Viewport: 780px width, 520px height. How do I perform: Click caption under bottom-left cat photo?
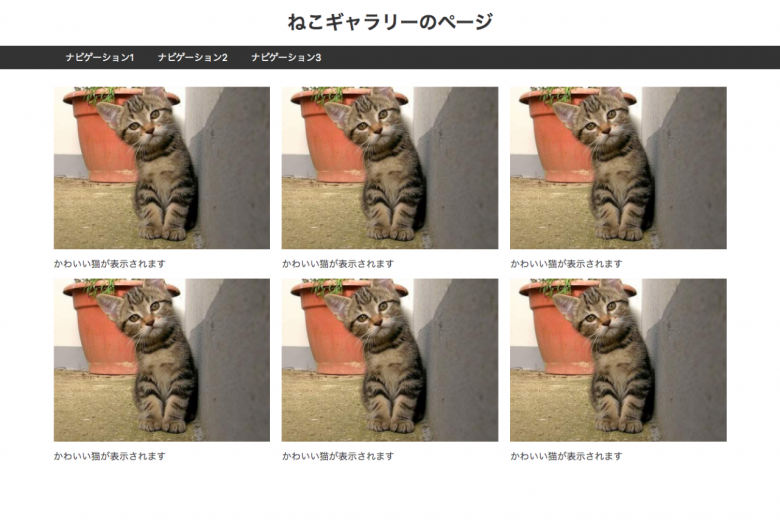(109, 456)
